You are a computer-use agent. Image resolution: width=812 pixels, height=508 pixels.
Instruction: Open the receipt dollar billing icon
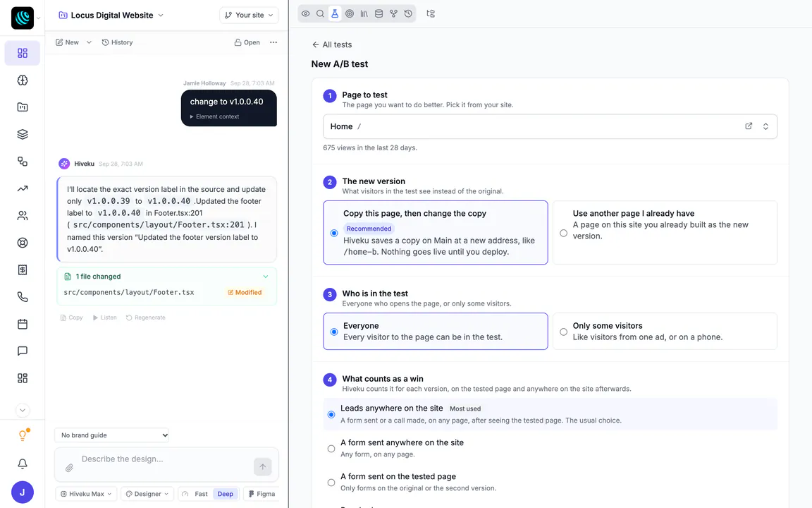tap(23, 270)
